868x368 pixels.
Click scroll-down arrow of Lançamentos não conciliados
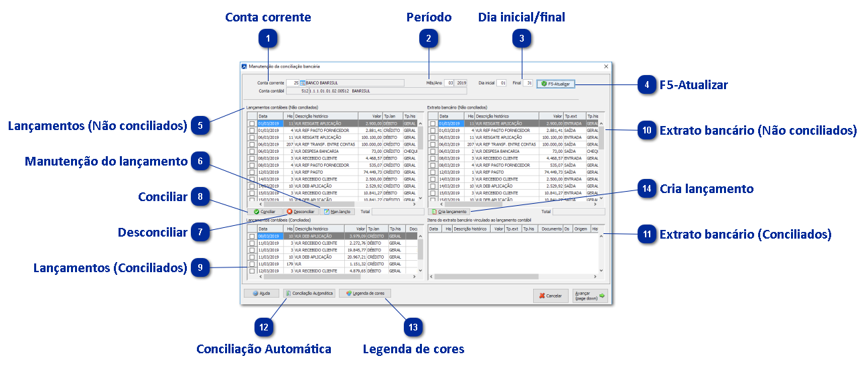tap(421, 197)
